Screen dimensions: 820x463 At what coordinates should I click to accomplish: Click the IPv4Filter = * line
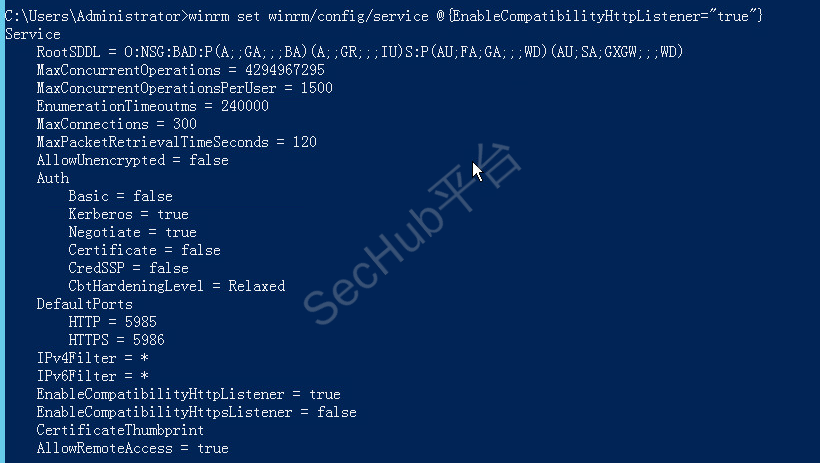click(93, 358)
